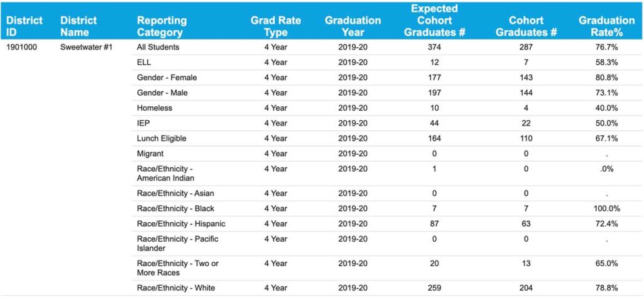Select the All Students category cell
This screenshot has height=299, width=644.
tap(158, 47)
